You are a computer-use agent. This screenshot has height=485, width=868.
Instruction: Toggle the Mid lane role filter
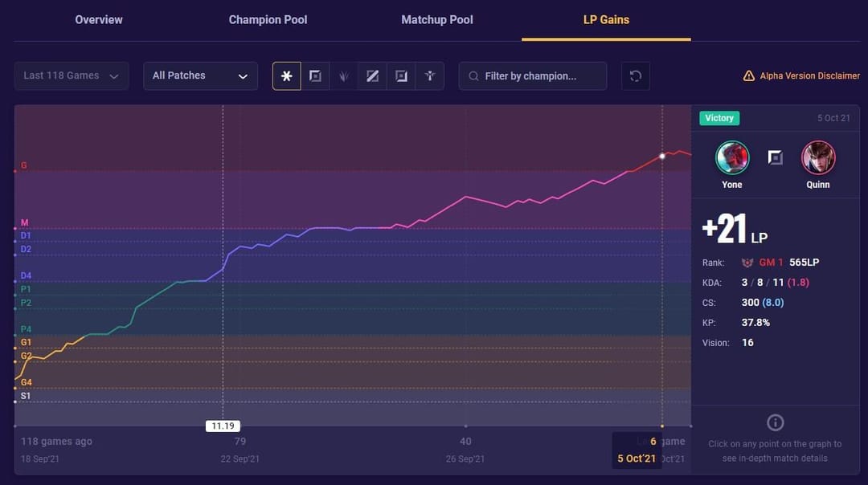pos(372,75)
